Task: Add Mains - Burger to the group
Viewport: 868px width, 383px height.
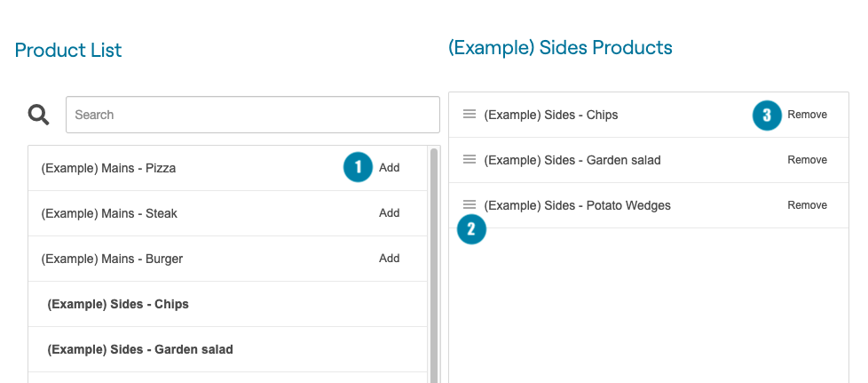Action: (x=390, y=259)
